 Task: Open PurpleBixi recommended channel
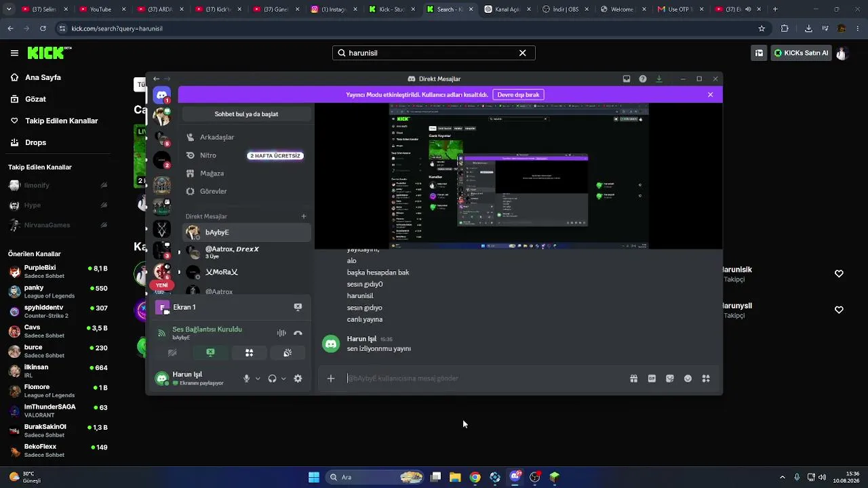click(58, 272)
